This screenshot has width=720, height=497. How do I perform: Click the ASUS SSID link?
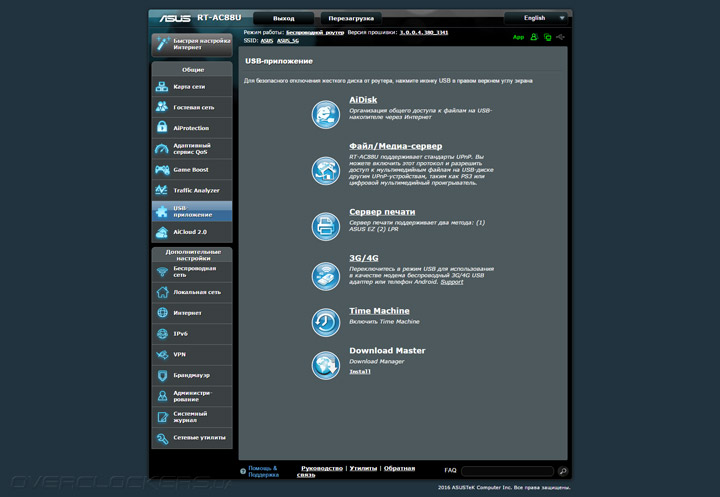(267, 41)
